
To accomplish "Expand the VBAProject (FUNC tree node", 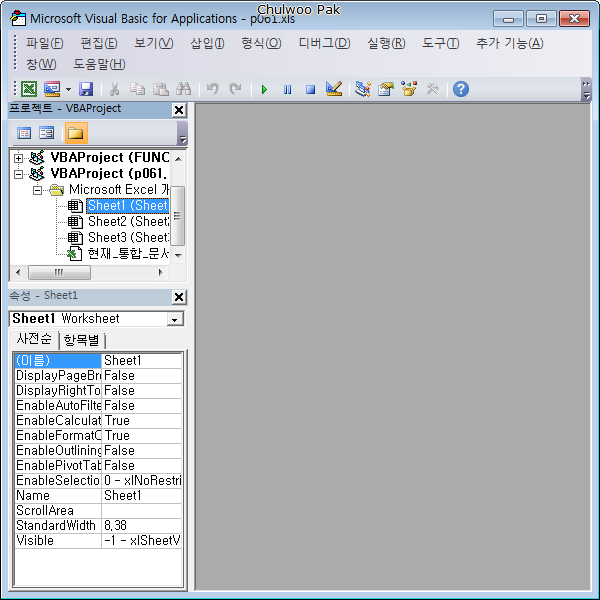I will [x=18, y=158].
